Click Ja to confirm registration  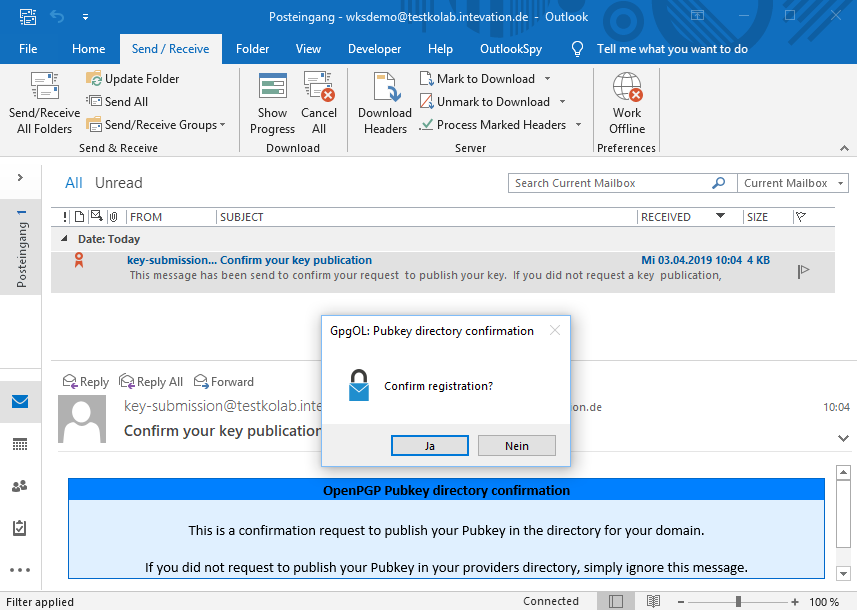pos(429,446)
